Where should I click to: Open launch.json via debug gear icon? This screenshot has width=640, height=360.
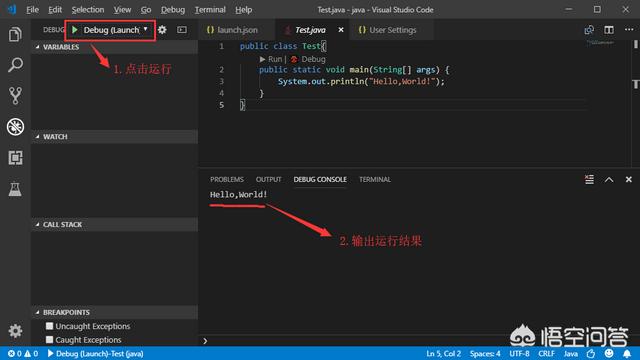[162, 30]
